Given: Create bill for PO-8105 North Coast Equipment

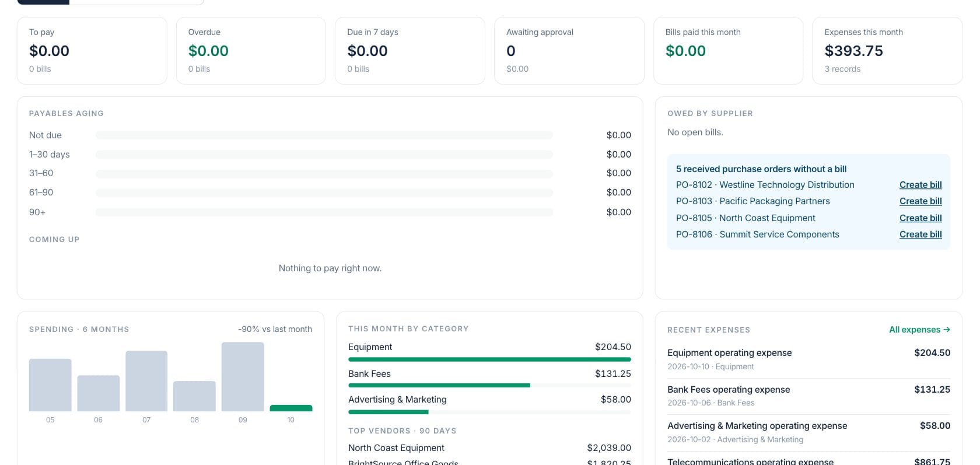Looking at the screenshot, I should click(921, 218).
